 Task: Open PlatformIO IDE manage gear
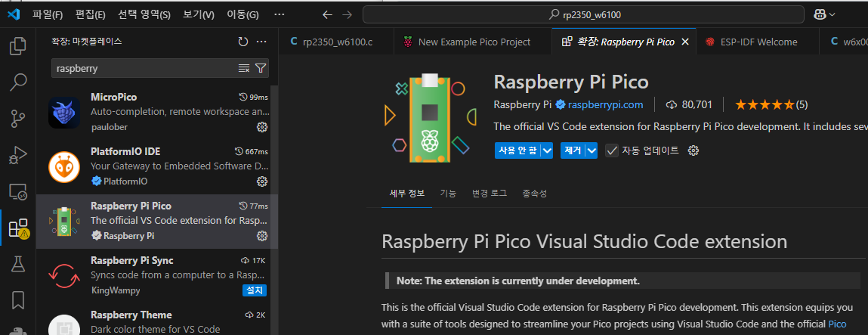(x=262, y=181)
